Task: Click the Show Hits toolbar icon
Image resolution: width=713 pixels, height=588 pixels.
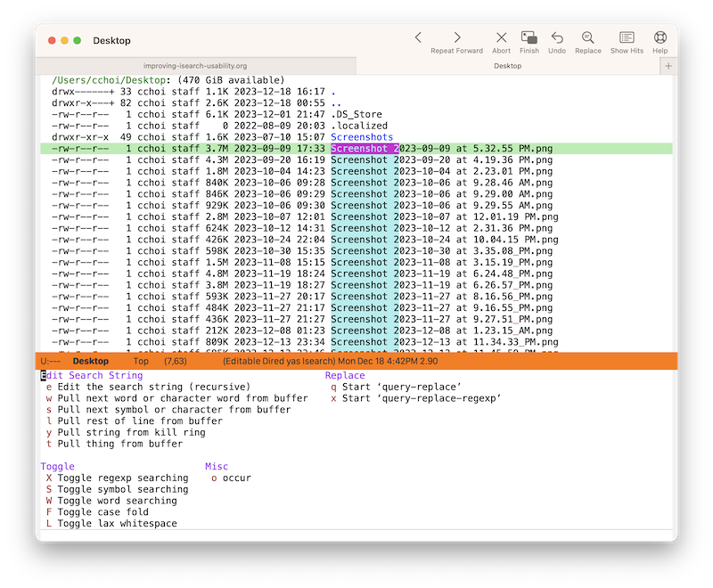Action: tap(627, 37)
